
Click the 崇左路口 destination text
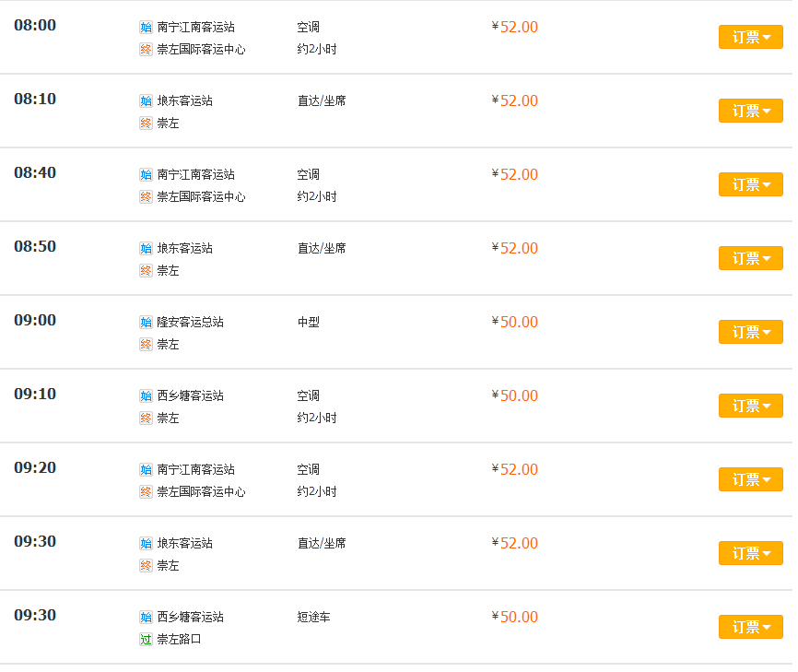[x=179, y=639]
